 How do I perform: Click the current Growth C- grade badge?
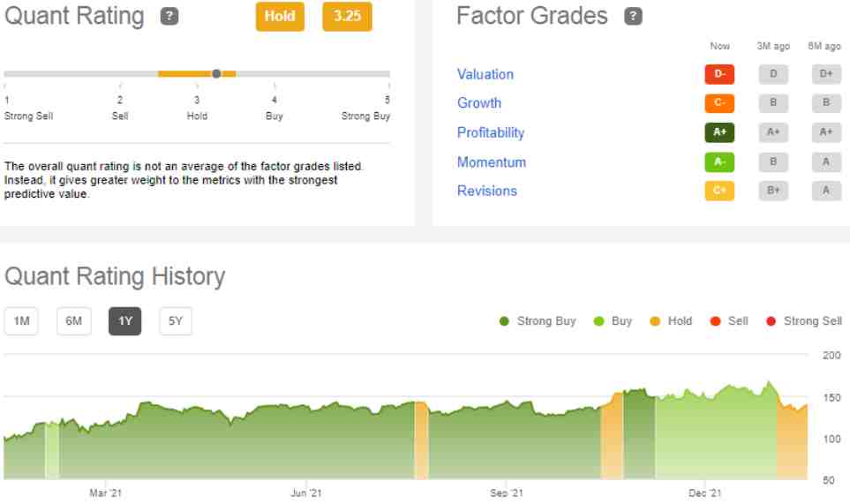click(x=719, y=103)
